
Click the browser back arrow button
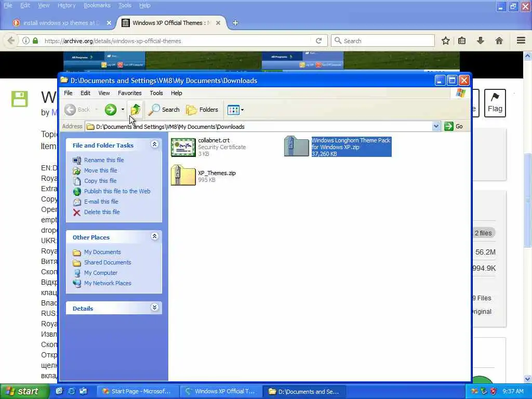pos(11,41)
